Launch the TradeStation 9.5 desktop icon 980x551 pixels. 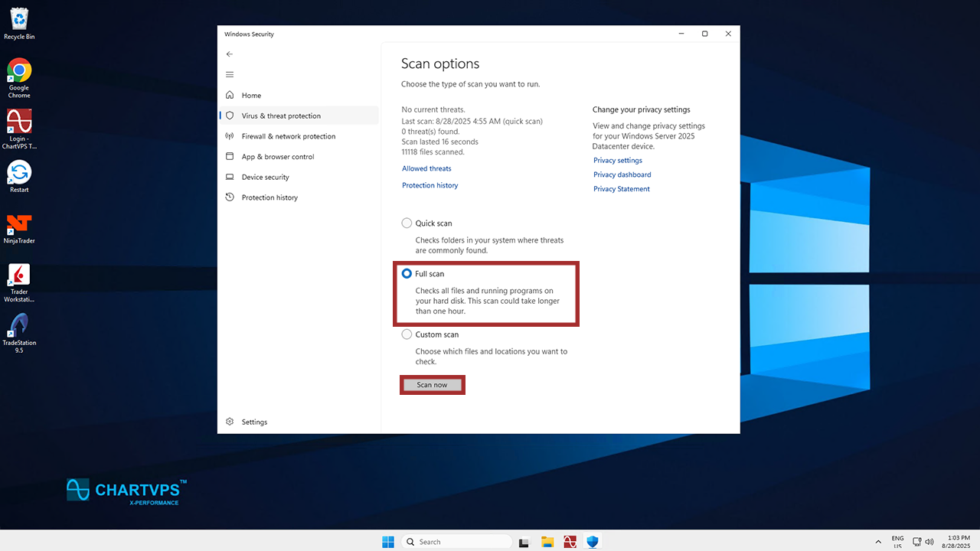click(x=19, y=326)
